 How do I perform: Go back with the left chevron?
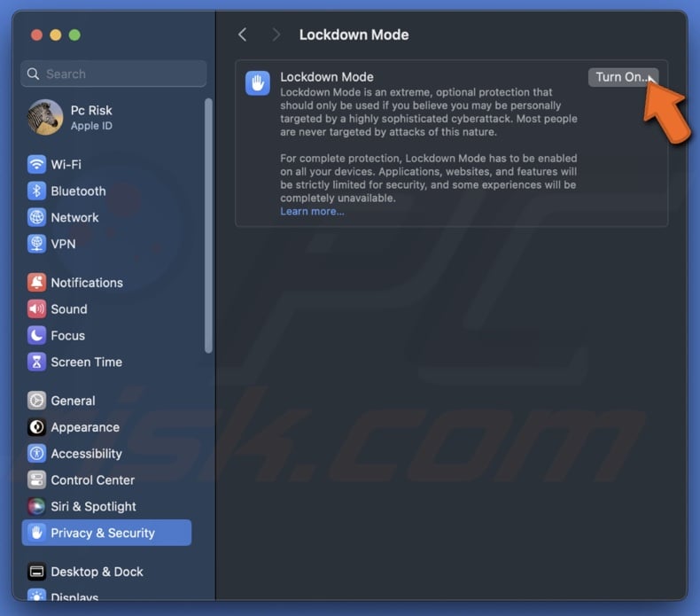[x=243, y=35]
